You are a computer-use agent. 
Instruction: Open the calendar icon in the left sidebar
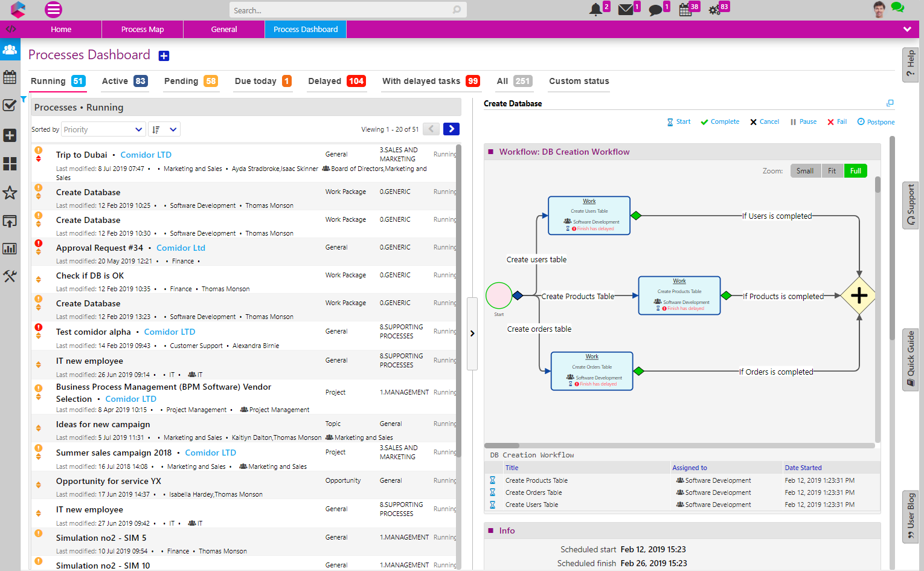click(x=10, y=77)
